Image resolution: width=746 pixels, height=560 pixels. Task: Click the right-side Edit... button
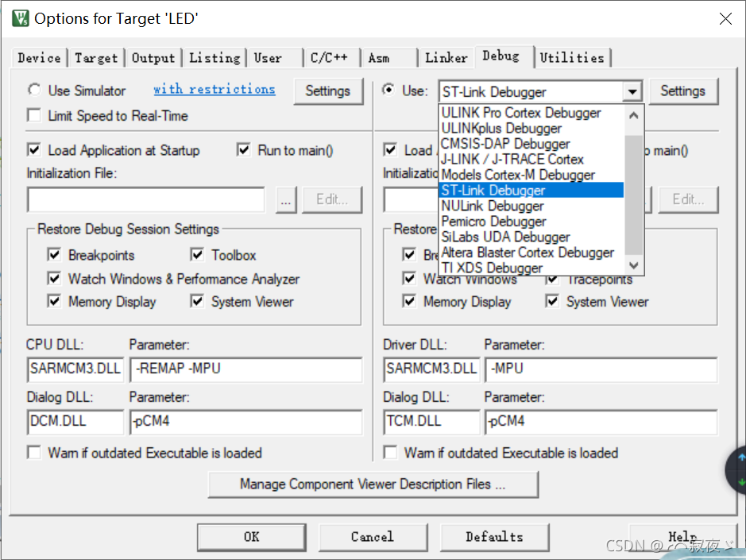point(688,200)
